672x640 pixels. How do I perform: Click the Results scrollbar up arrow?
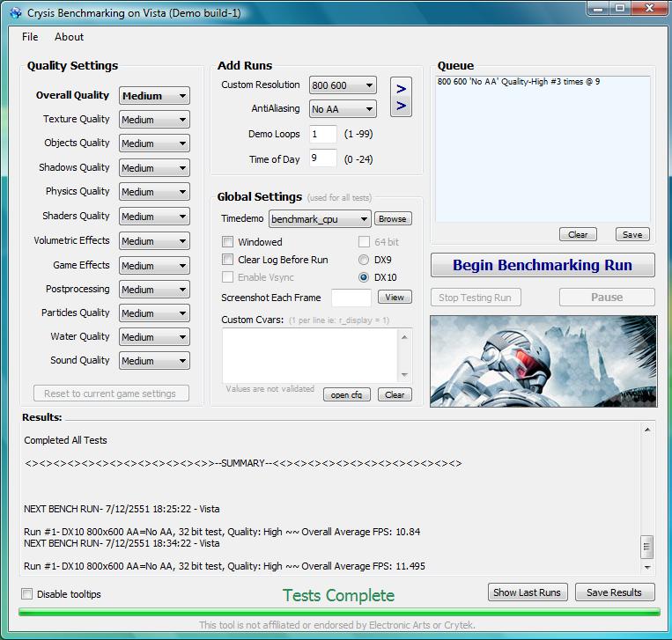647,429
